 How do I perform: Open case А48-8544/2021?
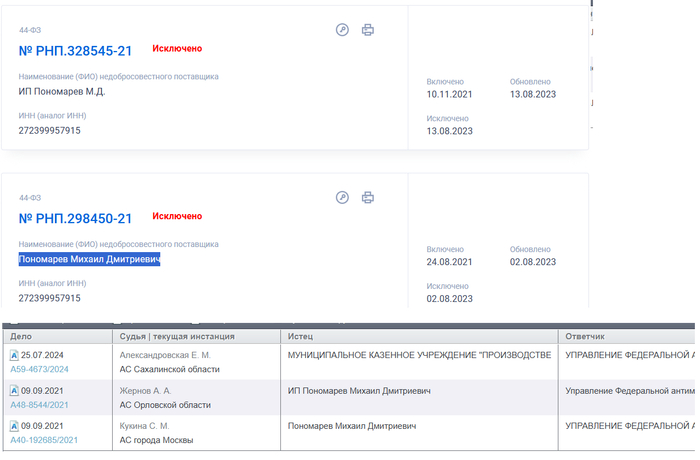pos(40,405)
